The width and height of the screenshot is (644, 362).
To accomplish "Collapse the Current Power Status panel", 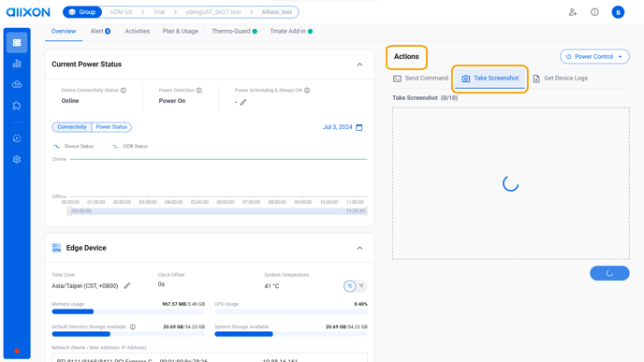I will pos(359,65).
